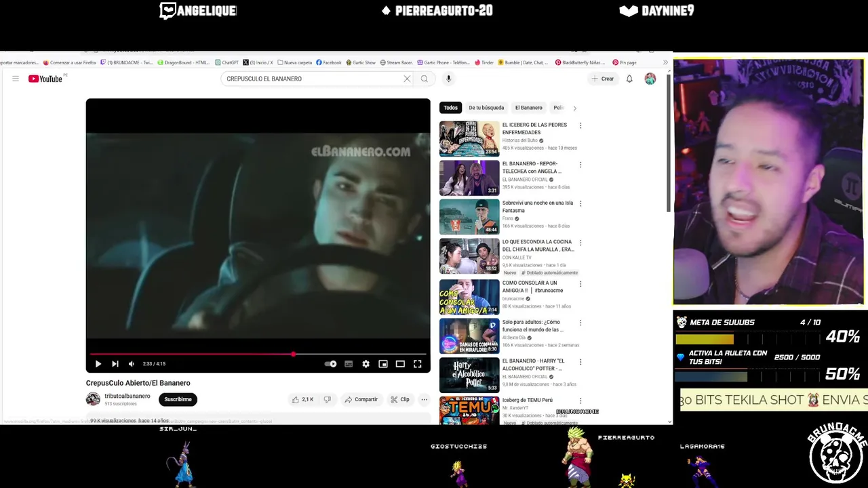Show more bookmarks with the overflow chevron
This screenshot has height=488, width=868.
[665, 62]
